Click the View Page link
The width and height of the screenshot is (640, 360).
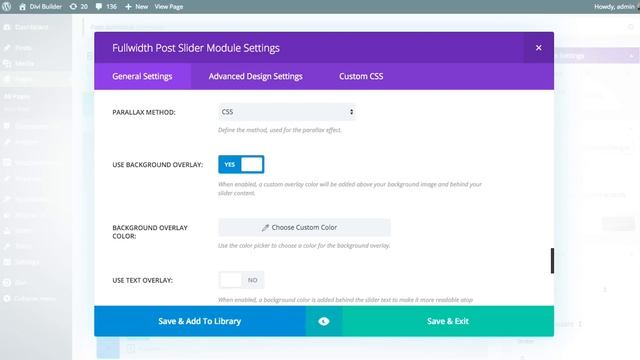click(169, 7)
